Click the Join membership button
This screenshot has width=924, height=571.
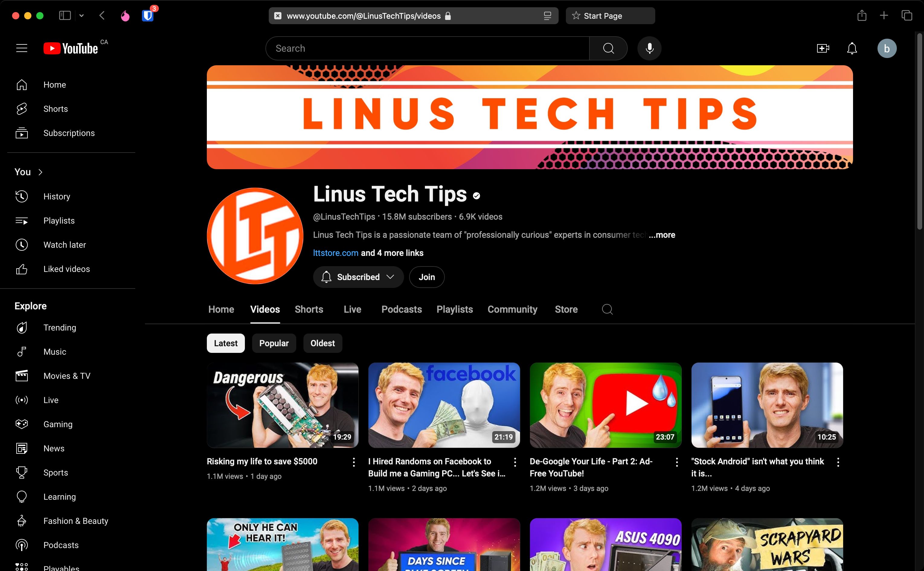click(x=426, y=277)
